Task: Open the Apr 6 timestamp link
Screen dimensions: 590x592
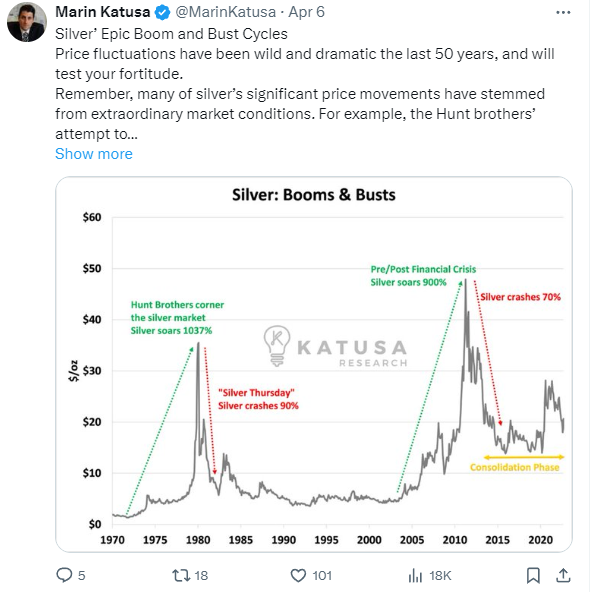Action: pos(306,12)
